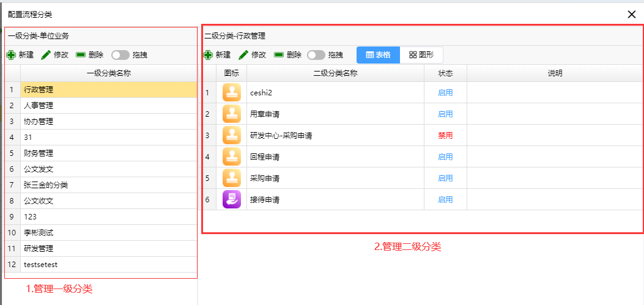
Task: Click the orange stamp icon for 用章申请
Action: pos(231,114)
